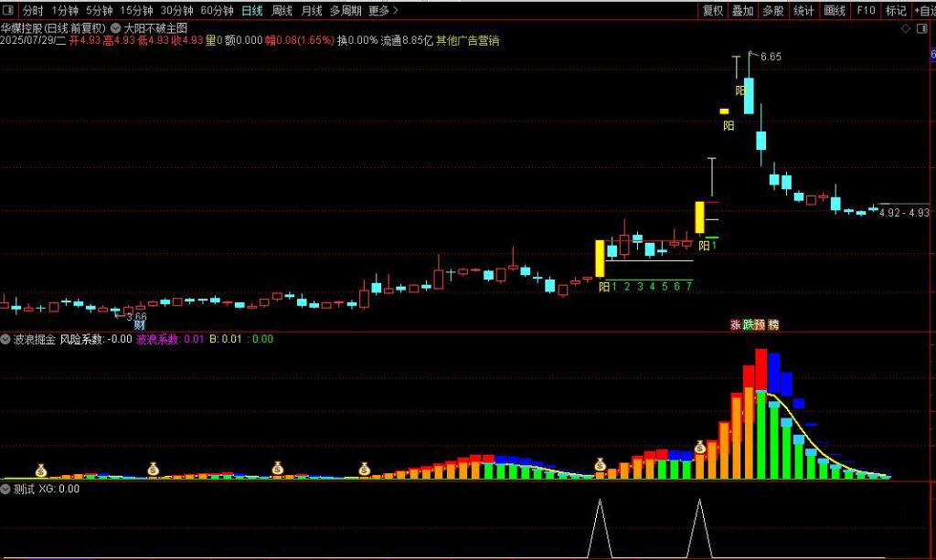Select the 周线 weekly chart tab

[x=282, y=11]
